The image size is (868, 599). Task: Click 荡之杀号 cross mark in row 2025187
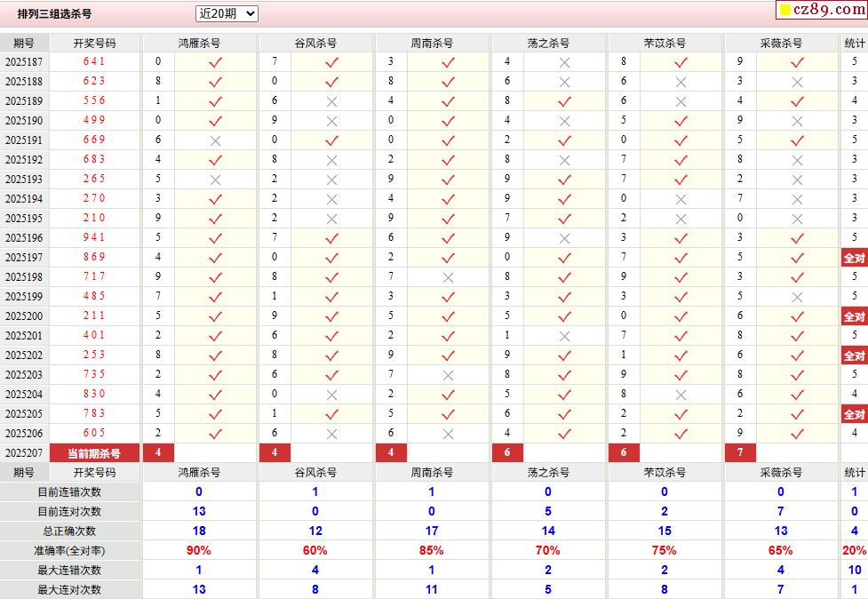tap(564, 63)
